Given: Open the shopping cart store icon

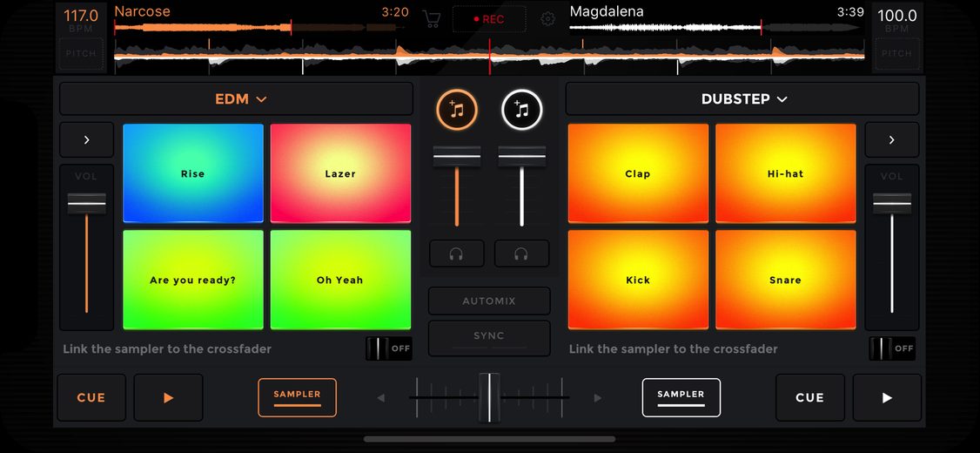Looking at the screenshot, I should point(431,19).
